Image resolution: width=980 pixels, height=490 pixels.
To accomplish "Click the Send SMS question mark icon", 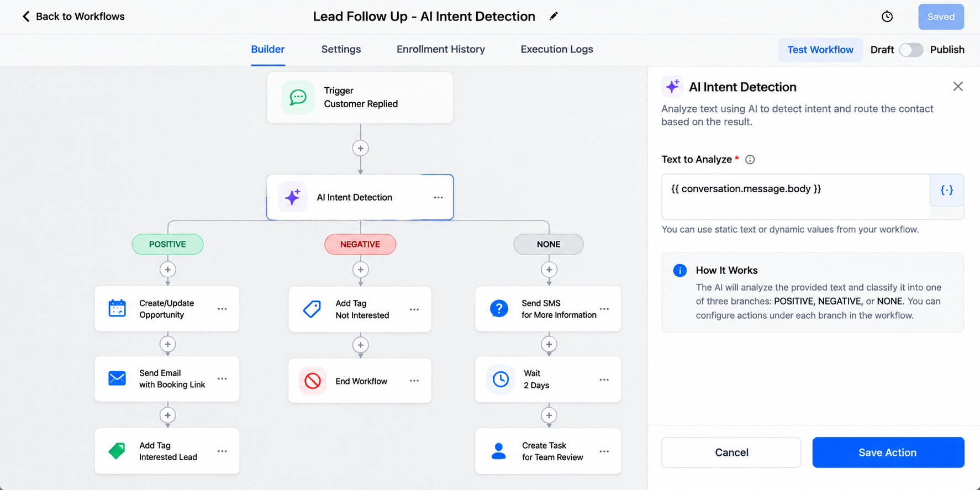I will (499, 308).
